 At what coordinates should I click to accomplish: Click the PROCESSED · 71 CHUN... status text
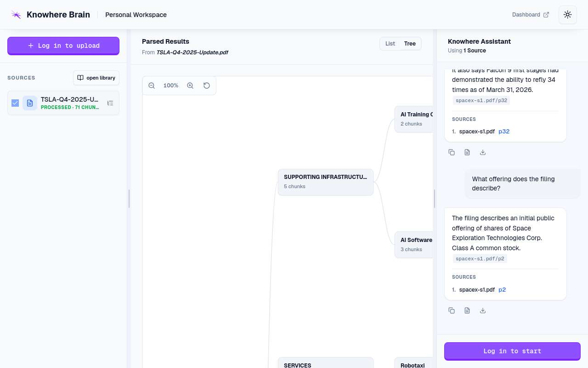coord(70,108)
